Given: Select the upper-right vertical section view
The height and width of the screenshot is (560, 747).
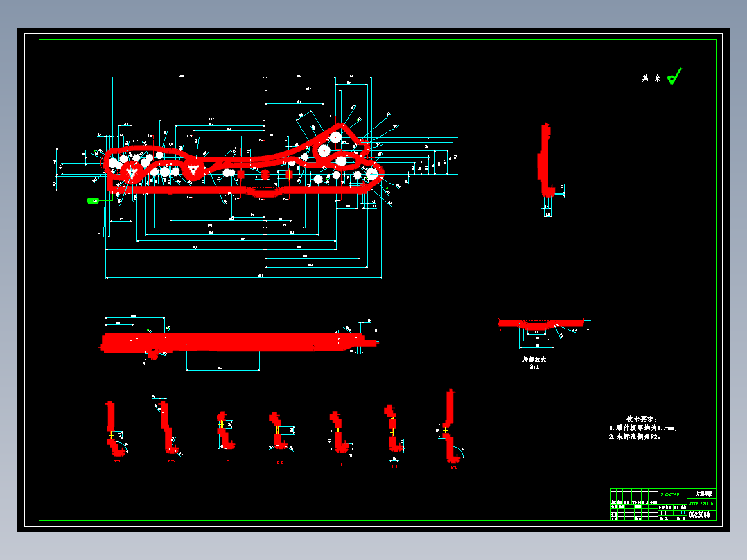Looking at the screenshot, I should click(x=546, y=159).
